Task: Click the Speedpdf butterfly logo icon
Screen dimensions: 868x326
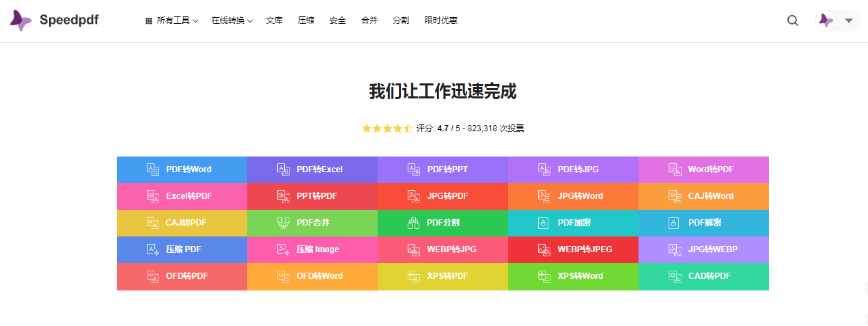Action: (x=20, y=21)
